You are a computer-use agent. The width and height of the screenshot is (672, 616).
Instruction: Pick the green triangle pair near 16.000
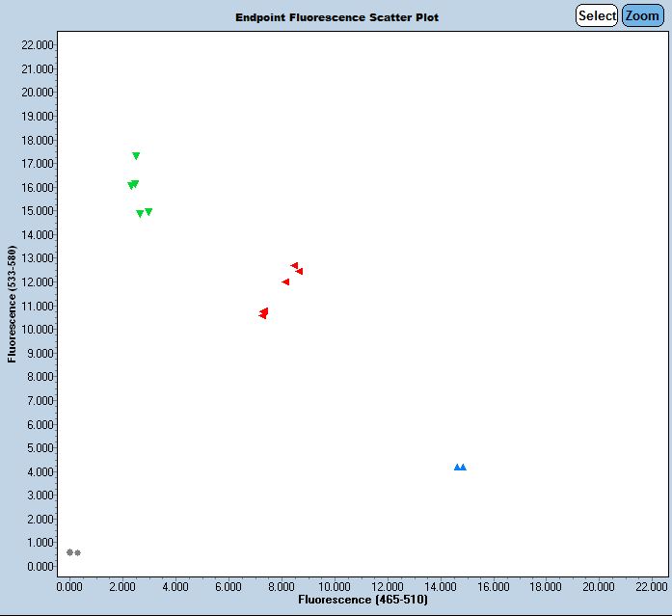coord(133,184)
